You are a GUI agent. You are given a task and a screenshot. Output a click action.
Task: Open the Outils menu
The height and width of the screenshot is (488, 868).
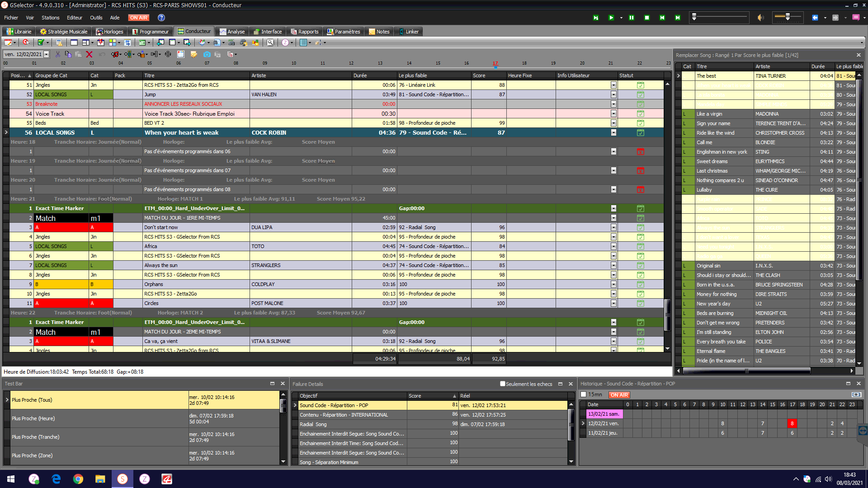click(96, 18)
